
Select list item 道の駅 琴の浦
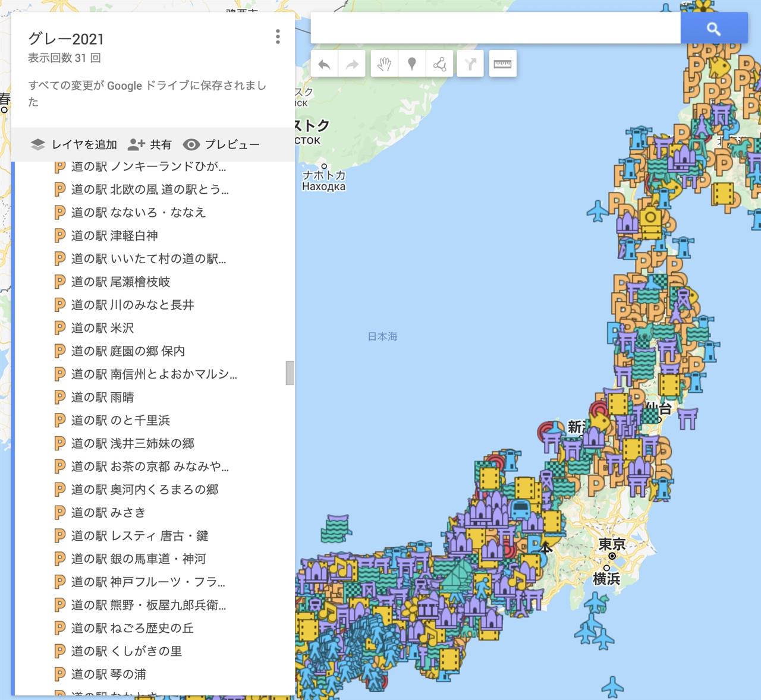click(108, 674)
